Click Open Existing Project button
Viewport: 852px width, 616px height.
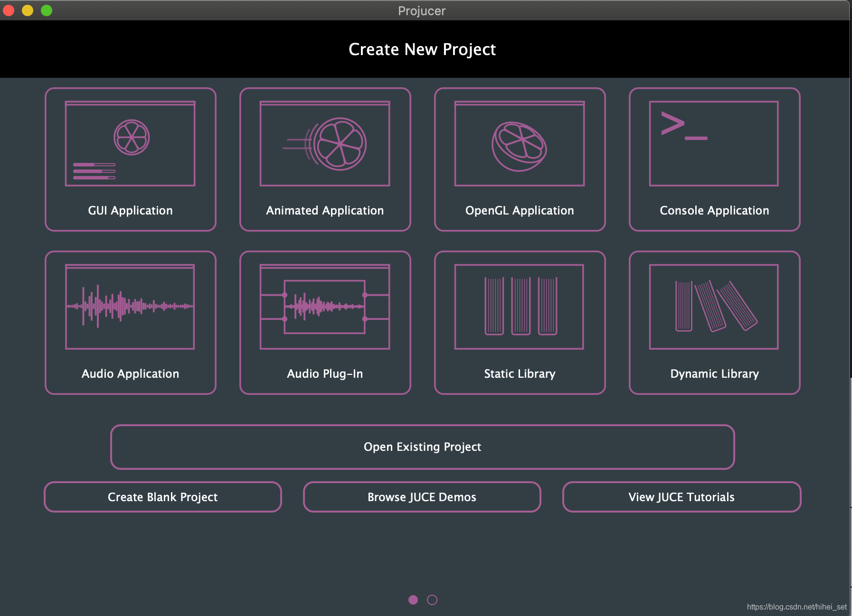tap(423, 447)
